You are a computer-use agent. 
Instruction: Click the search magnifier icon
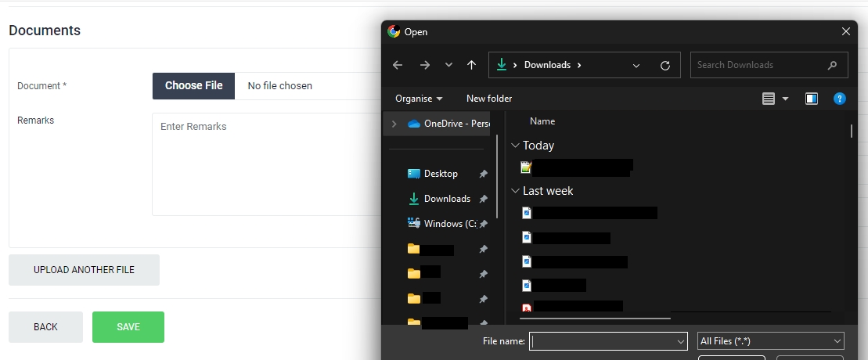click(x=832, y=65)
